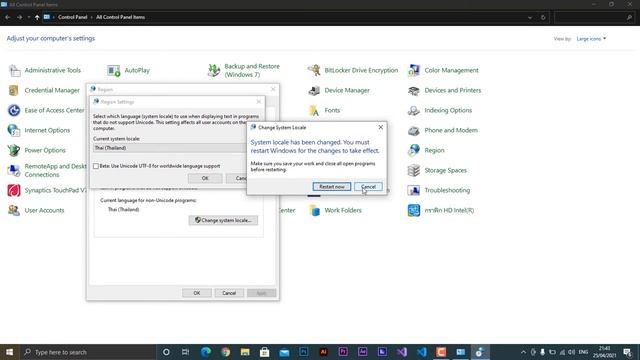Click the taskbar clock and date

click(x=604, y=352)
